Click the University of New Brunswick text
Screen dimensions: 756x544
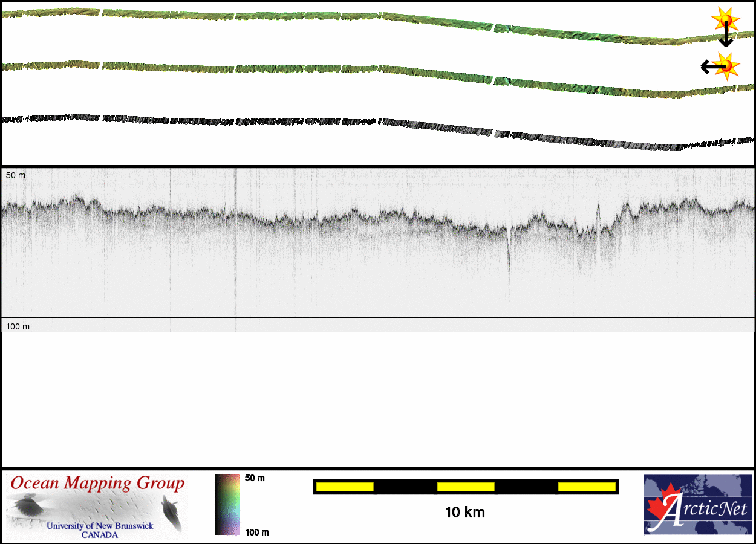100,526
